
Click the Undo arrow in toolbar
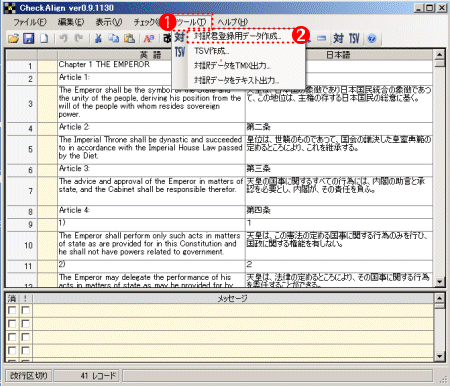pyautogui.click(x=63, y=39)
